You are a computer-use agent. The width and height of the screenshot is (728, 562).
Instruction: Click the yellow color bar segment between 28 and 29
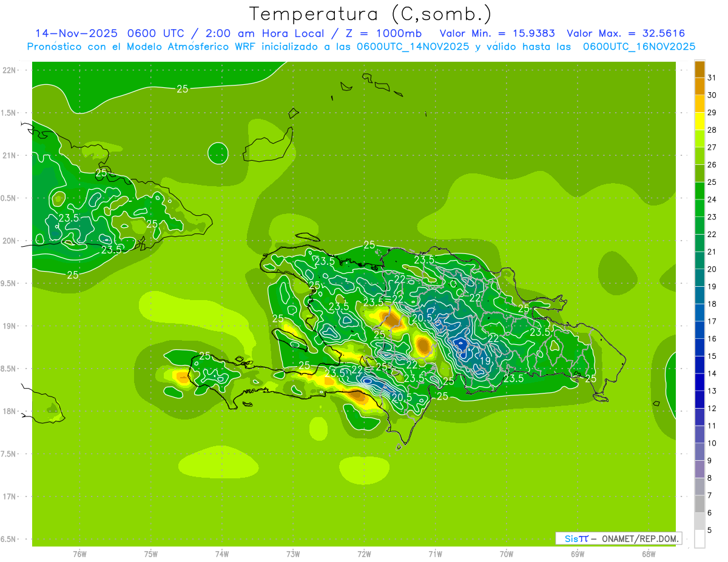699,121
